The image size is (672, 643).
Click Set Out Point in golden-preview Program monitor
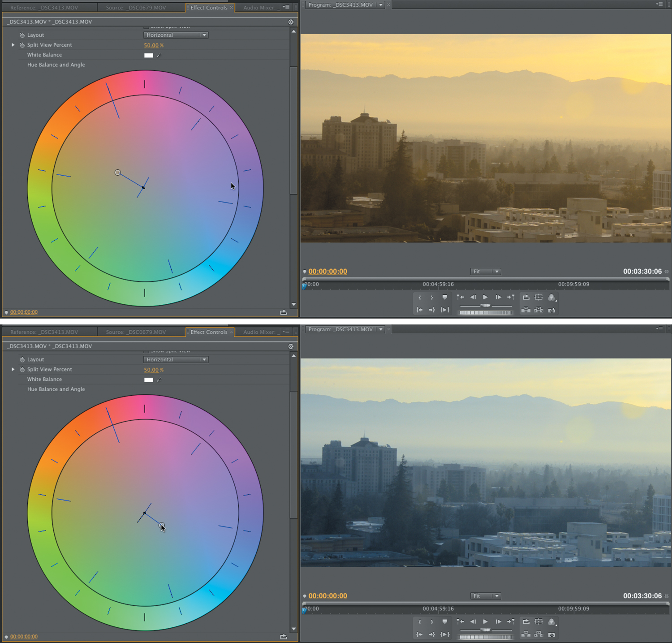point(432,298)
